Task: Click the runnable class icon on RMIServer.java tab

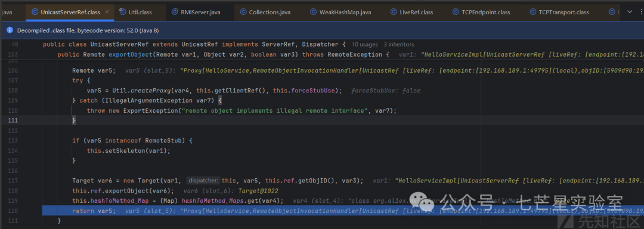Action: pyautogui.click(x=175, y=13)
